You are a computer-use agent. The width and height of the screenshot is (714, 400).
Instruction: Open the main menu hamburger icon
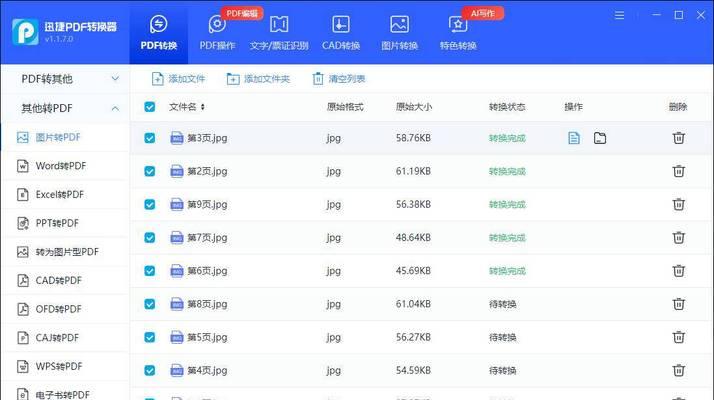pyautogui.click(x=619, y=15)
